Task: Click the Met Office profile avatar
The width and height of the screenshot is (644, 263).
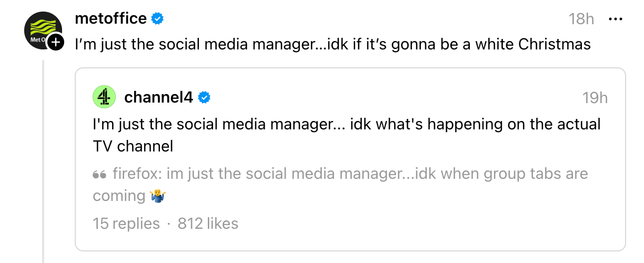Action: click(x=41, y=30)
